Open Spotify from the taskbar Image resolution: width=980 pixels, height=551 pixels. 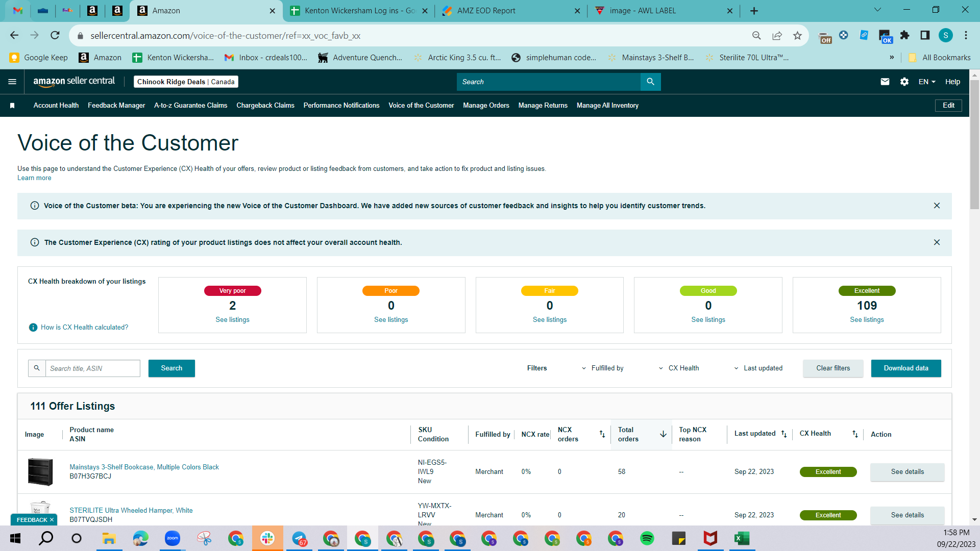[647, 538]
